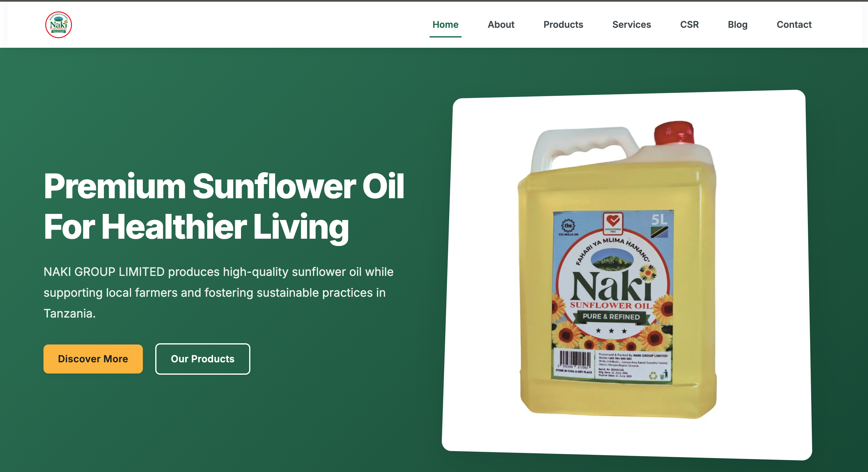Click the Premium Sunflower Oil headline
Viewport: 868px width, 472px height.
[x=224, y=206]
